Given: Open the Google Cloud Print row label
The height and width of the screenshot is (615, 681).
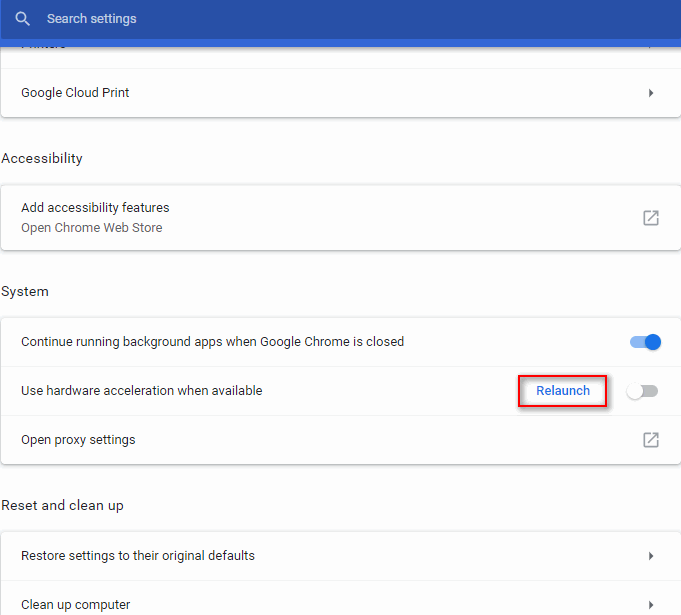Looking at the screenshot, I should tap(75, 93).
